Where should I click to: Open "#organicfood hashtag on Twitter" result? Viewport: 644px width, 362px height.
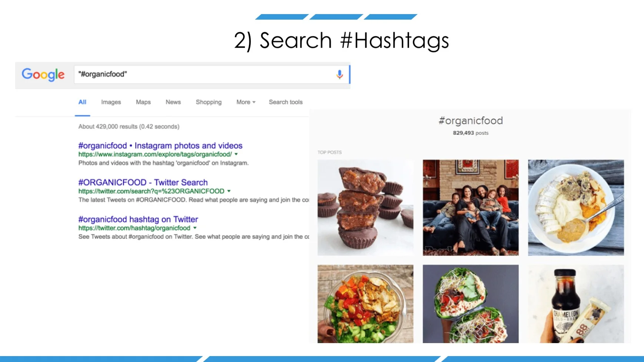[x=138, y=219]
